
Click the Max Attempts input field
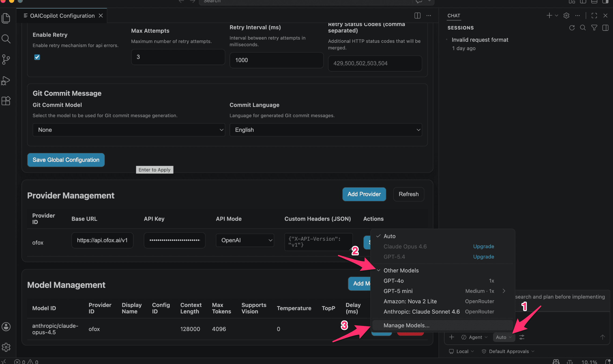[x=178, y=57]
